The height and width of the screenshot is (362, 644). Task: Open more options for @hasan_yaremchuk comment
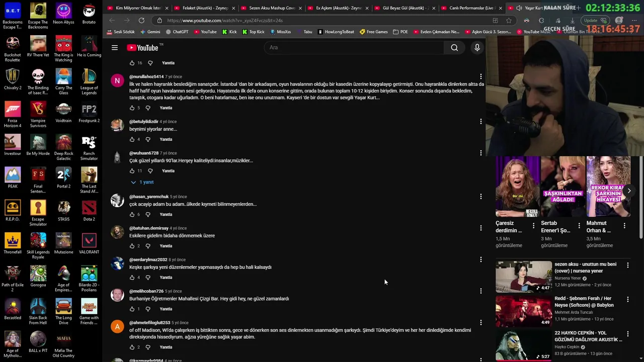coord(480,197)
